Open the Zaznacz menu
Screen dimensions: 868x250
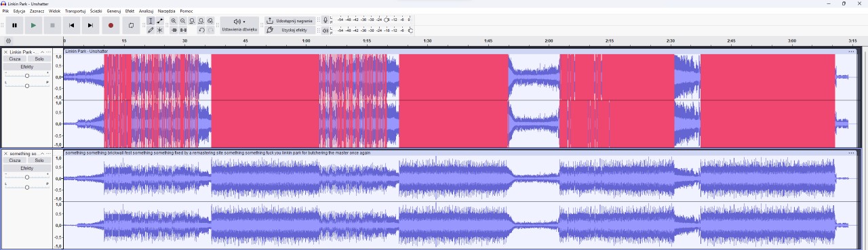(x=37, y=11)
